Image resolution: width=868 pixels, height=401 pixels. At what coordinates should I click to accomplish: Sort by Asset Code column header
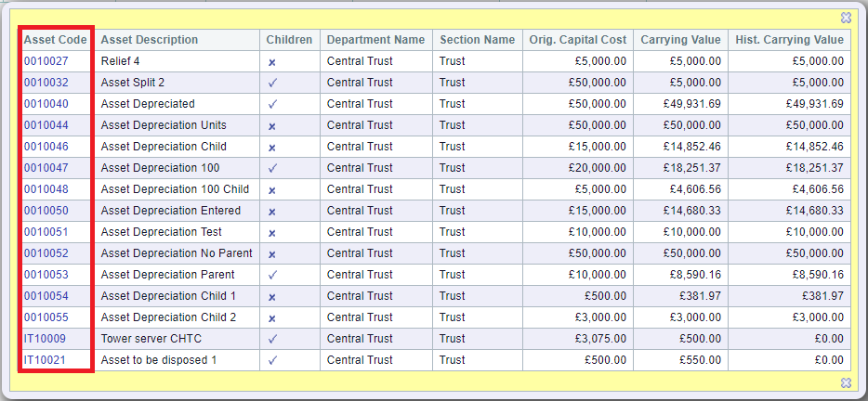tap(56, 40)
